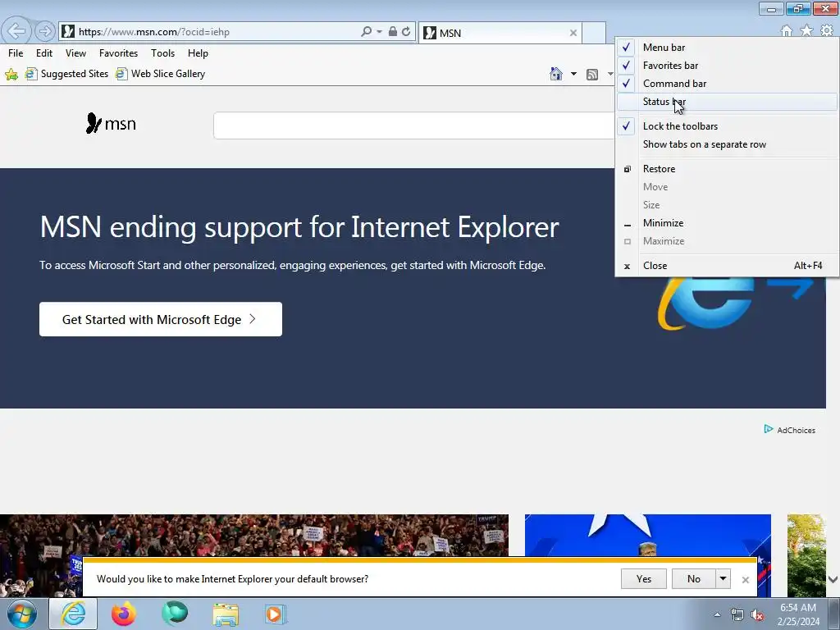Click the network tray icon
The width and height of the screenshot is (840, 630).
point(737,614)
